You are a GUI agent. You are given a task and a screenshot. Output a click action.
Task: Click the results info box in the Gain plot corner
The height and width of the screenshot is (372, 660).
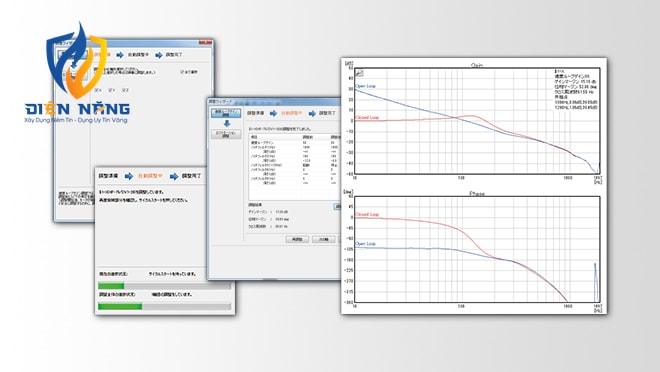coord(576,90)
